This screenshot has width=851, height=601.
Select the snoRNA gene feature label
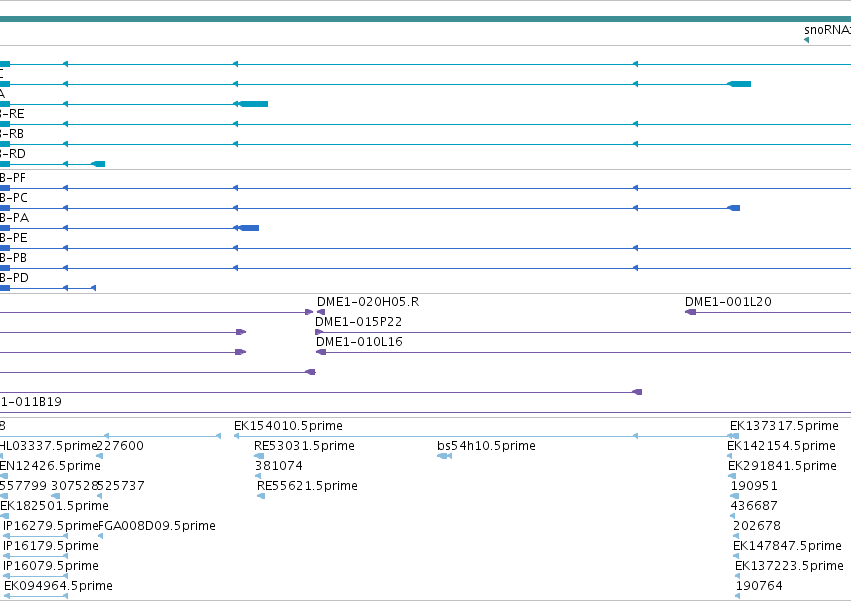827,30
